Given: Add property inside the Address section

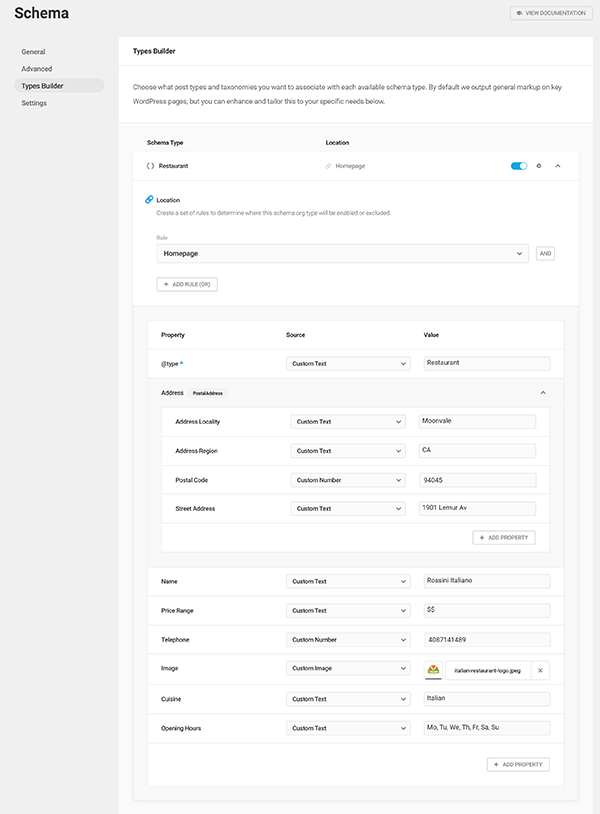Looking at the screenshot, I should 504,538.
